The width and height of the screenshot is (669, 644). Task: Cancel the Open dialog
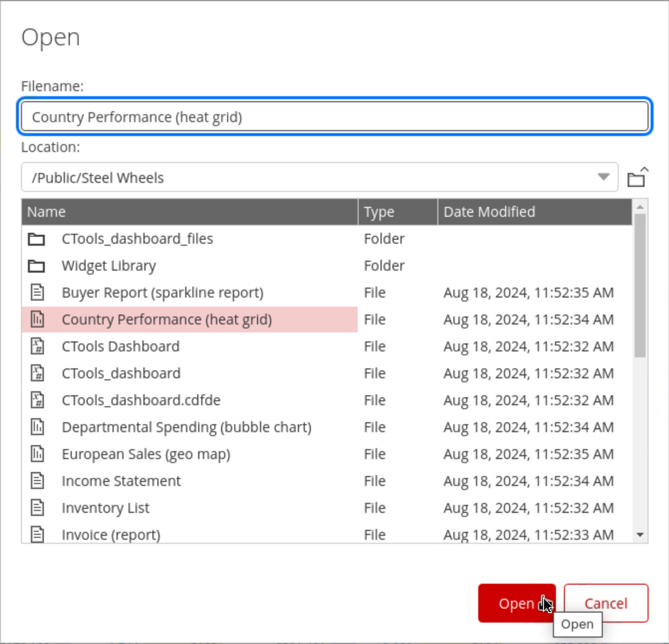(605, 603)
